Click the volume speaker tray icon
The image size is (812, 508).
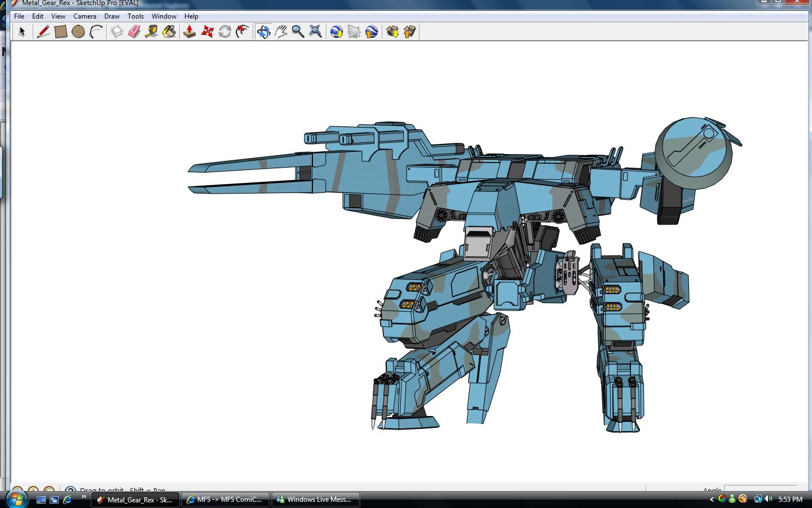point(769,499)
